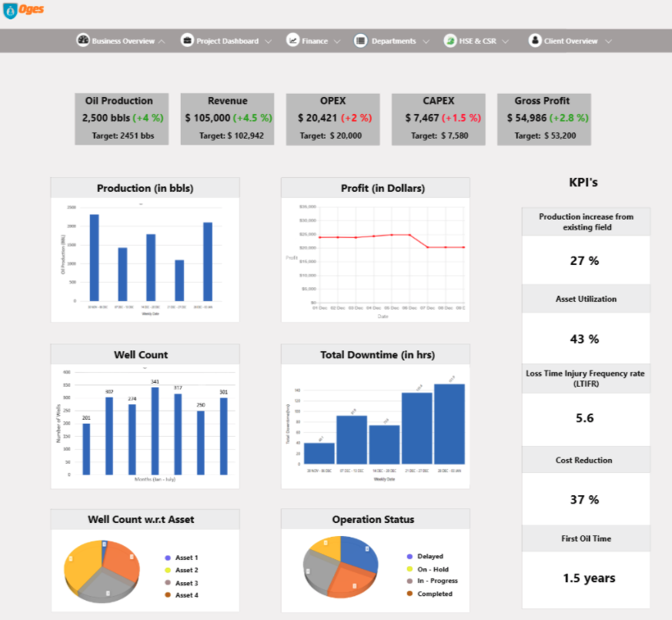Click the $ 20,421 OPEX value
Viewport: 672px width, 620px height.
(318, 118)
